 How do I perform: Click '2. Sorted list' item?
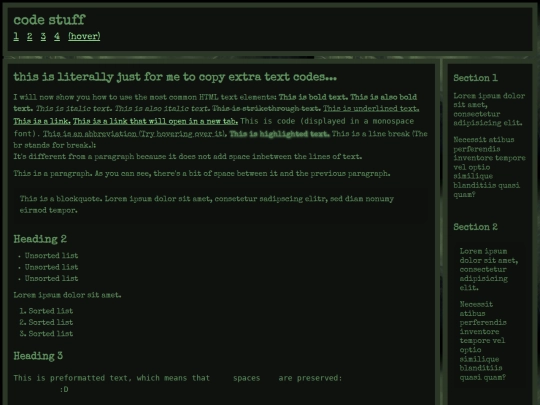(46, 322)
